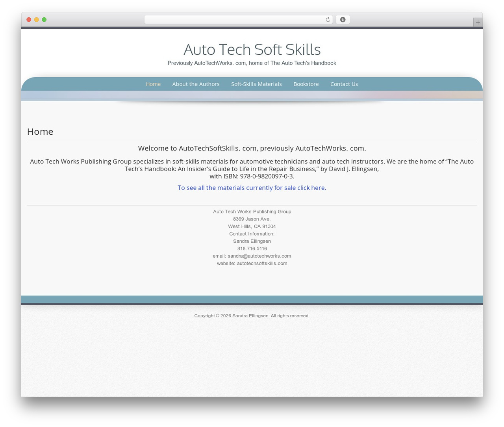
Task: Add a new tab with the plus button
Action: pyautogui.click(x=478, y=22)
